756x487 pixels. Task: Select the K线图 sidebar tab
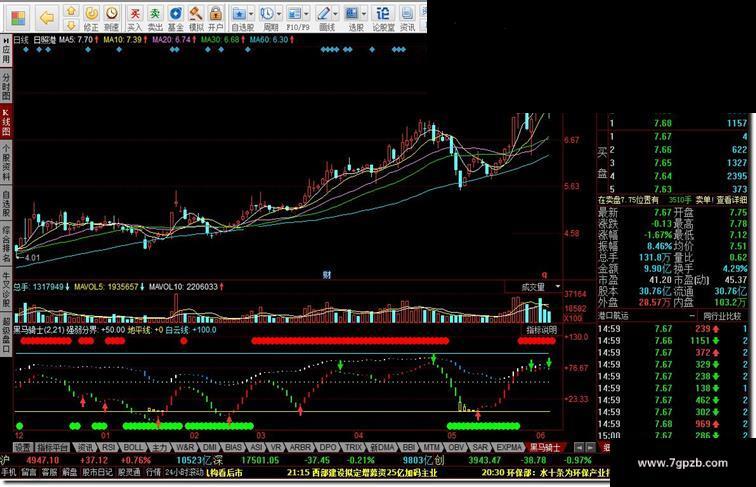[x=6, y=122]
